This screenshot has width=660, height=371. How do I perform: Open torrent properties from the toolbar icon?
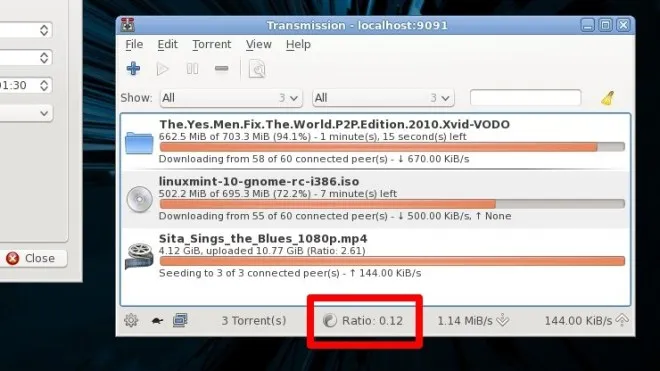click(257, 69)
